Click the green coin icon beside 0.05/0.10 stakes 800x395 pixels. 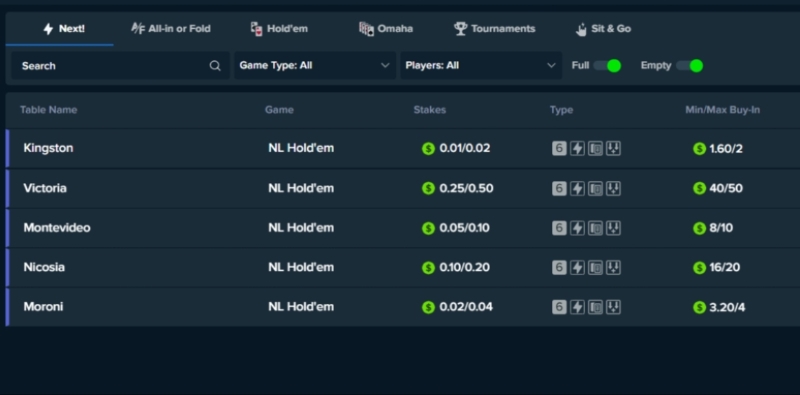(428, 228)
